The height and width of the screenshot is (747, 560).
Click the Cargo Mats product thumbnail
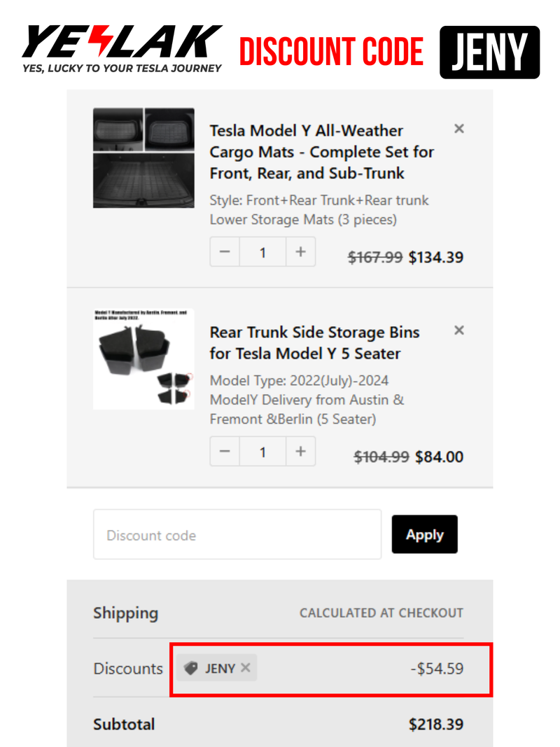[x=143, y=158]
